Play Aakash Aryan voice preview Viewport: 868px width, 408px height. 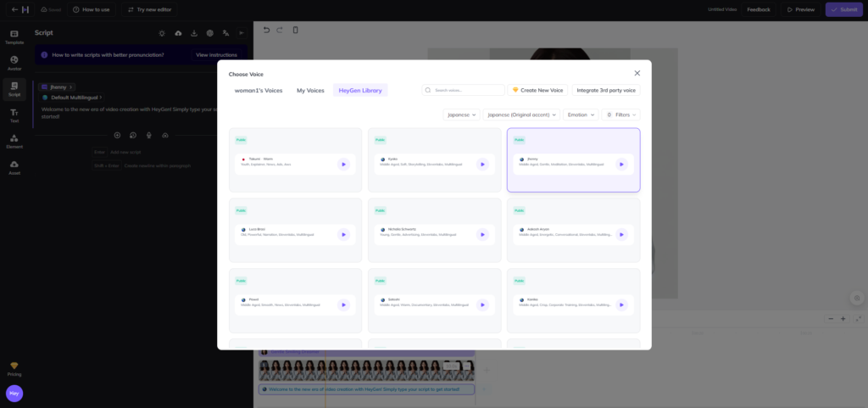[x=621, y=235]
